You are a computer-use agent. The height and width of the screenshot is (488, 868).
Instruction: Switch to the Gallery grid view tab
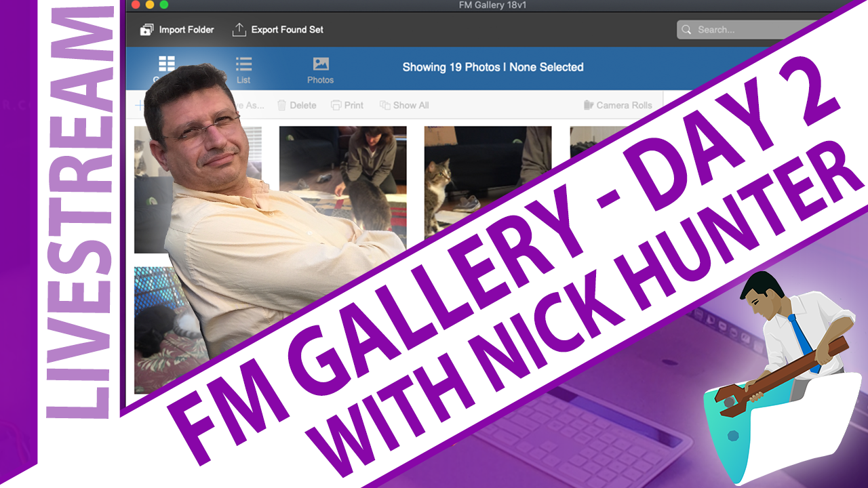click(x=166, y=68)
